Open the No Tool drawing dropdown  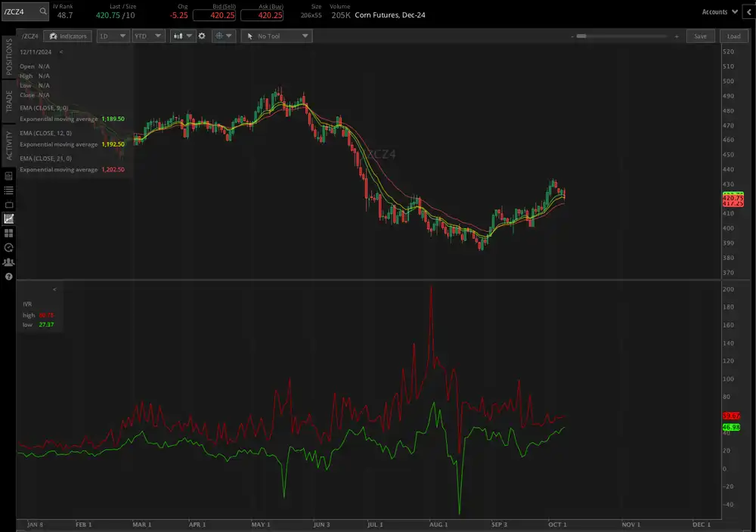275,36
